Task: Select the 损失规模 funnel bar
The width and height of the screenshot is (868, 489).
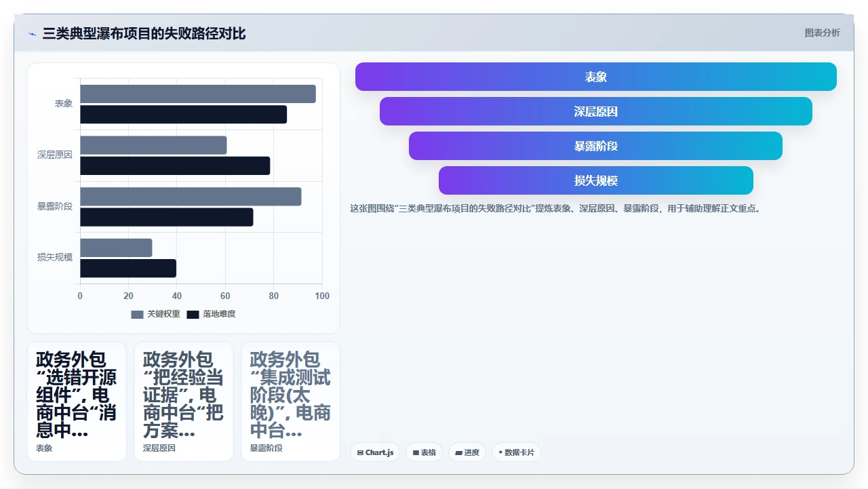Action: [595, 180]
